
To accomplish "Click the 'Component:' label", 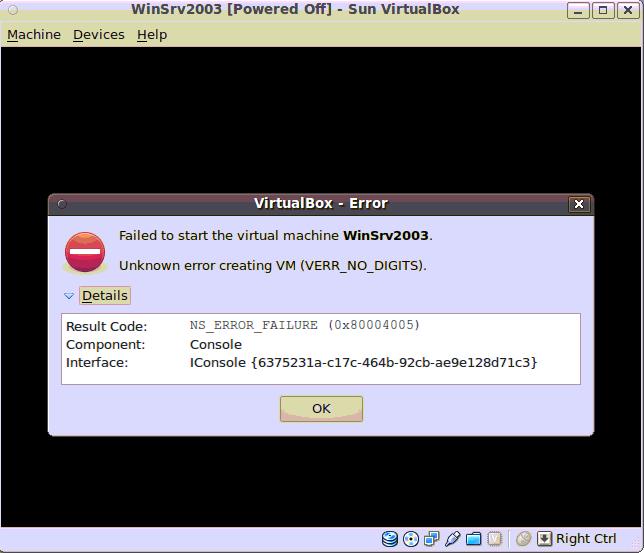I will pyautogui.click(x=106, y=344).
